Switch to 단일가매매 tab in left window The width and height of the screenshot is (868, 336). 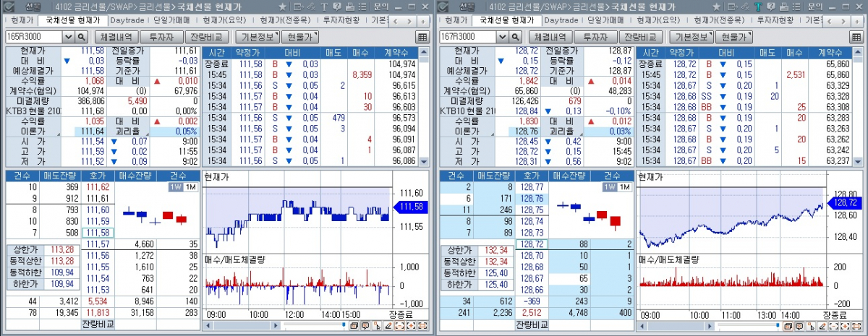click(173, 21)
